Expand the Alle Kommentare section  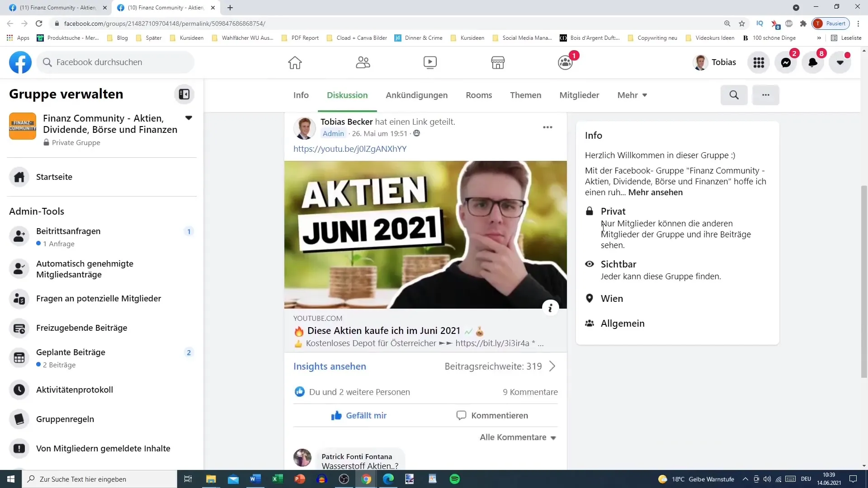tap(517, 437)
